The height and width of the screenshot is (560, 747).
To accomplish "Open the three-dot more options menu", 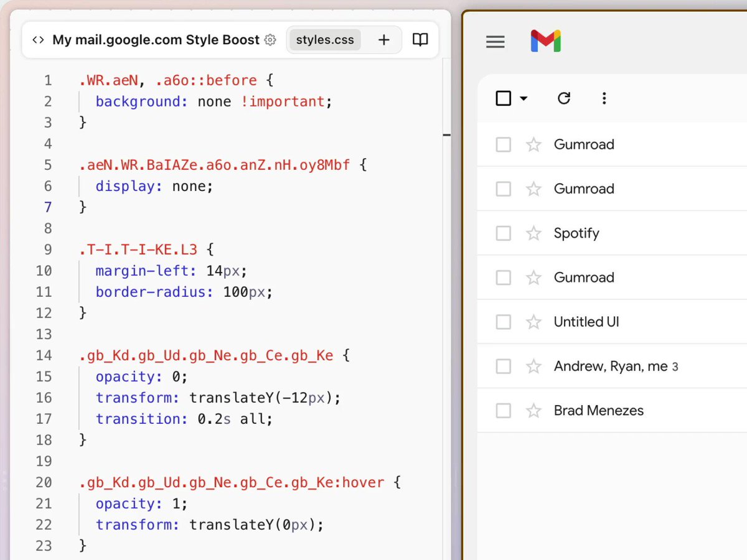I will pyautogui.click(x=604, y=98).
